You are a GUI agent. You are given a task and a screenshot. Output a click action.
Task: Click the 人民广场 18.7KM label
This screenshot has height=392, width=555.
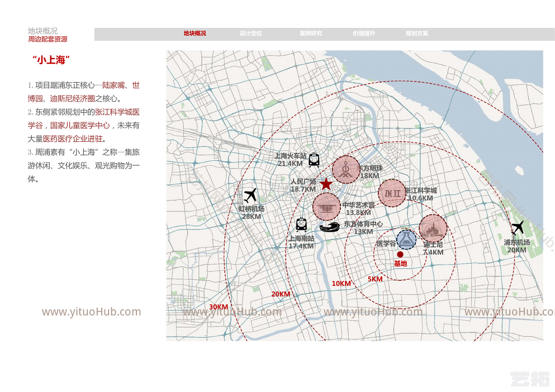[303, 185]
